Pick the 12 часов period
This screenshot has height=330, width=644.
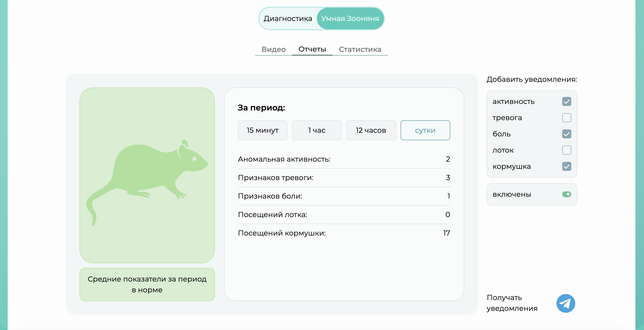(371, 130)
